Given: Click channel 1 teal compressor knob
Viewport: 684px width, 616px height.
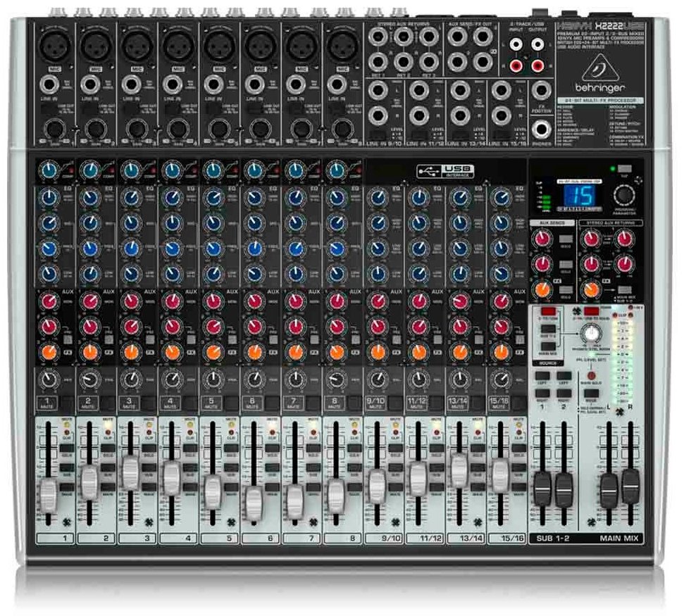Looking at the screenshot, I should (x=49, y=169).
